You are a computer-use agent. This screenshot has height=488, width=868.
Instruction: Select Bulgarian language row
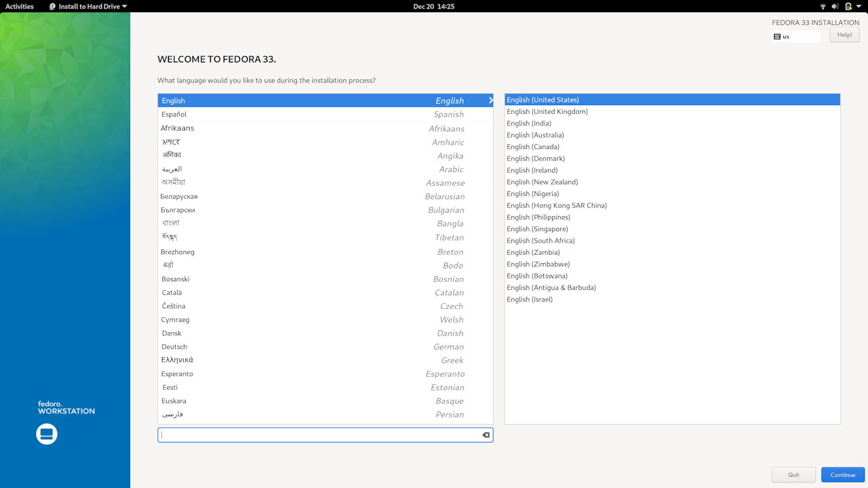coord(325,209)
